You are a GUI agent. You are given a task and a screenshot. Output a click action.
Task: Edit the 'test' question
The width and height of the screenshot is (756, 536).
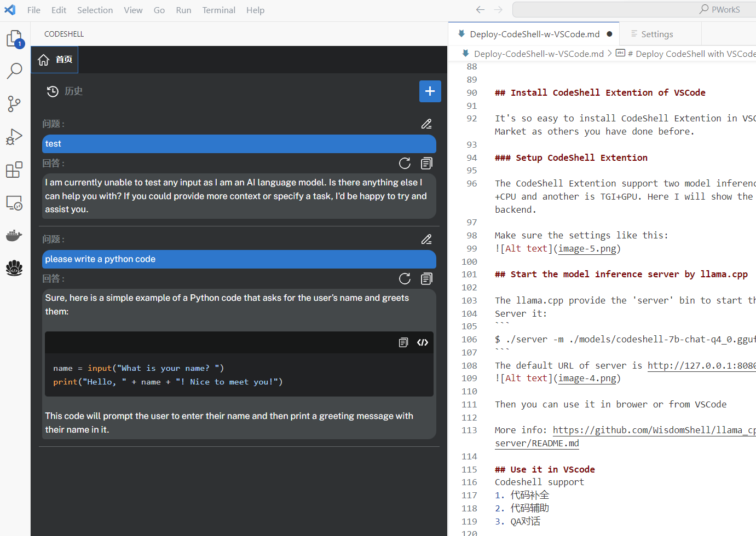pos(426,124)
